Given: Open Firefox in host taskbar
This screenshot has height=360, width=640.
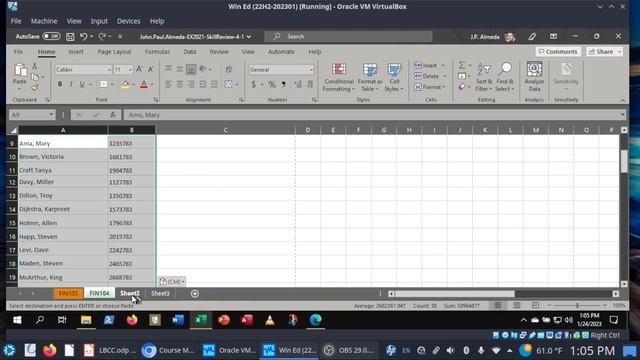Looking at the screenshot, I should [50, 350].
